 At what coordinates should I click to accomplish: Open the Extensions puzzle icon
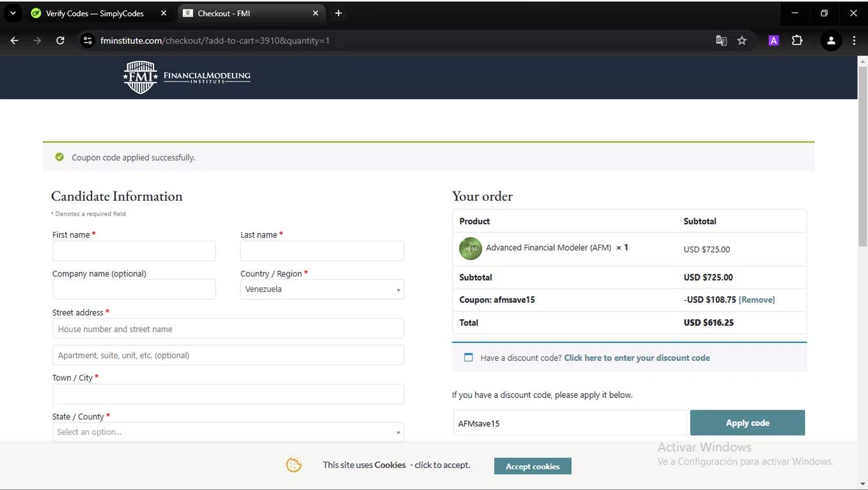point(797,40)
